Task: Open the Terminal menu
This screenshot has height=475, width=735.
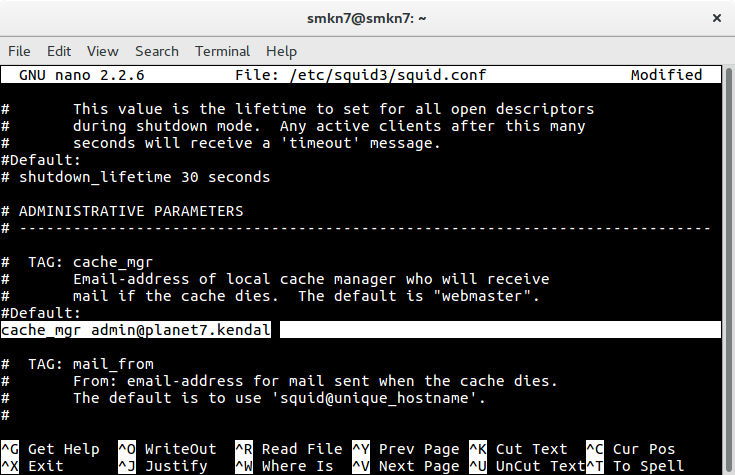Action: [223, 51]
